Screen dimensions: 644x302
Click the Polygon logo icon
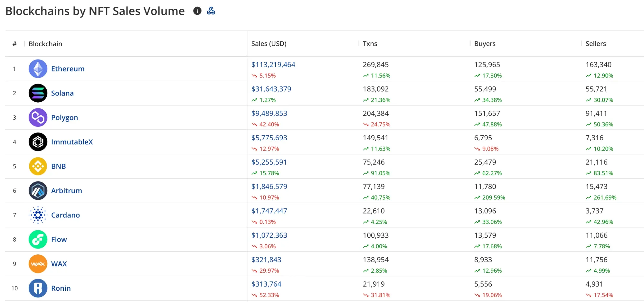tap(38, 118)
